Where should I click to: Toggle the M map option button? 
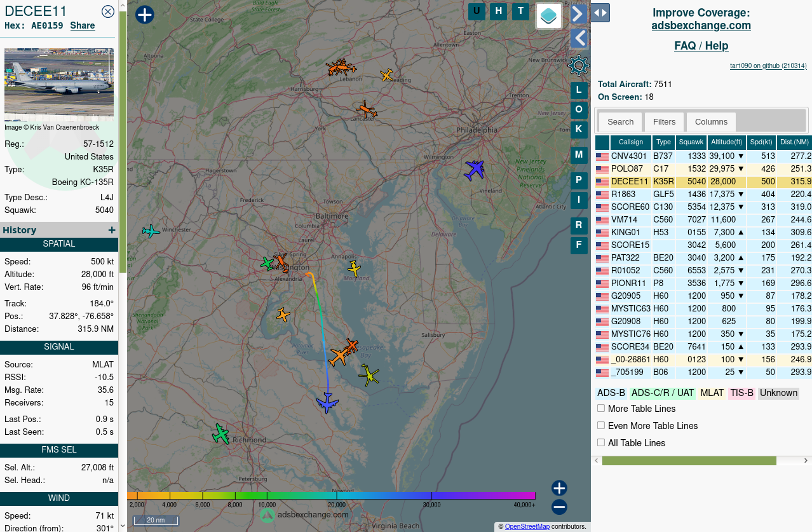[579, 155]
